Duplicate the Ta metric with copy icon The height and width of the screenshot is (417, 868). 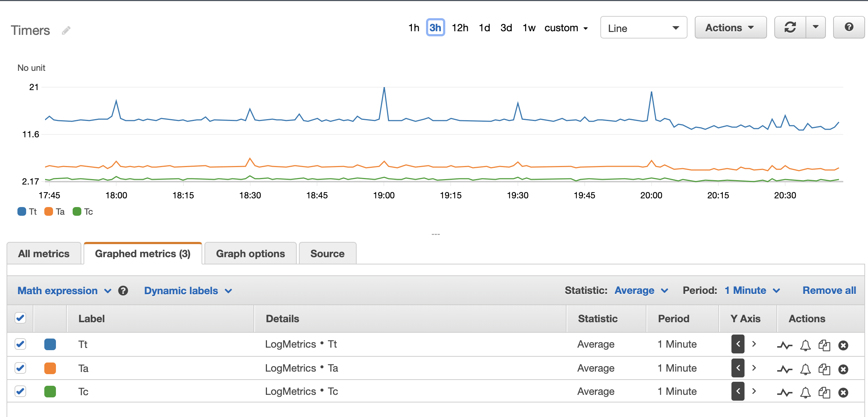click(824, 369)
